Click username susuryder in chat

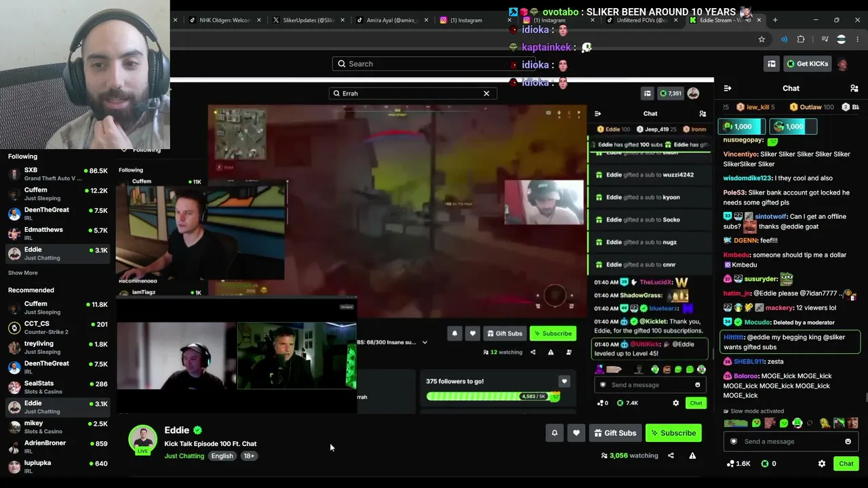(x=759, y=279)
